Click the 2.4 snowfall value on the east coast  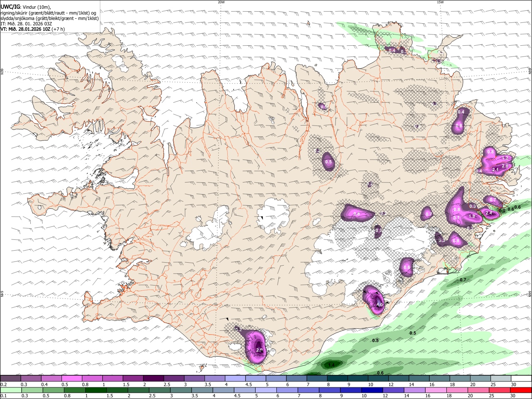(x=489, y=213)
